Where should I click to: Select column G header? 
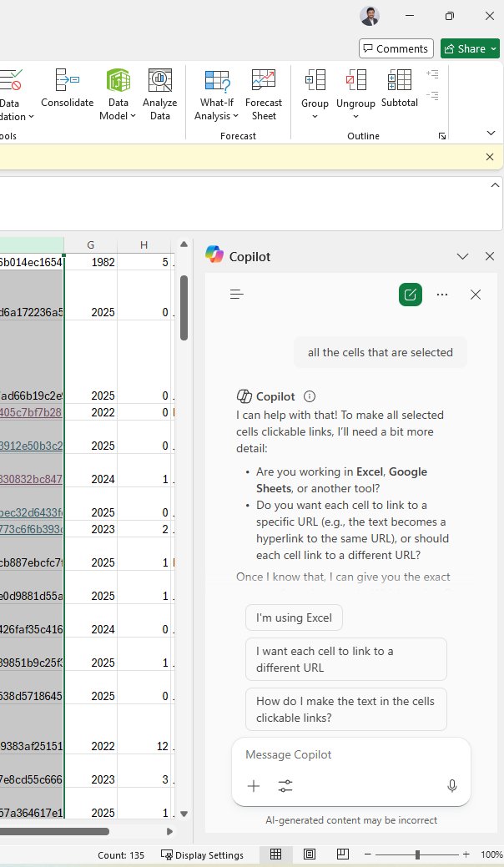click(x=91, y=245)
